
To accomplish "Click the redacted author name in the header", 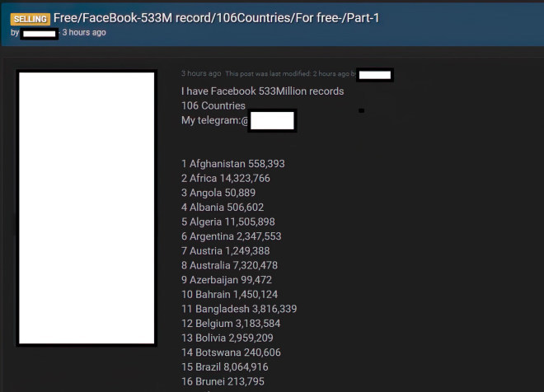I will 39,33.
